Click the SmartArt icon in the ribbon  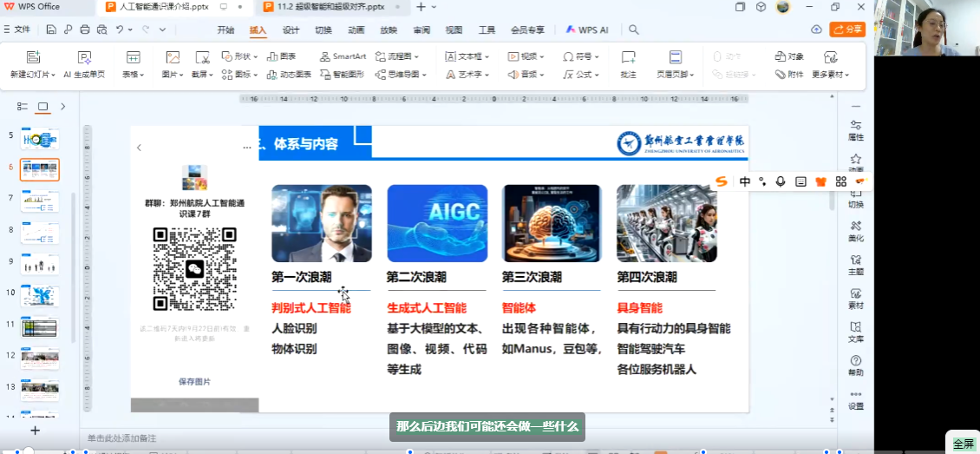point(325,56)
